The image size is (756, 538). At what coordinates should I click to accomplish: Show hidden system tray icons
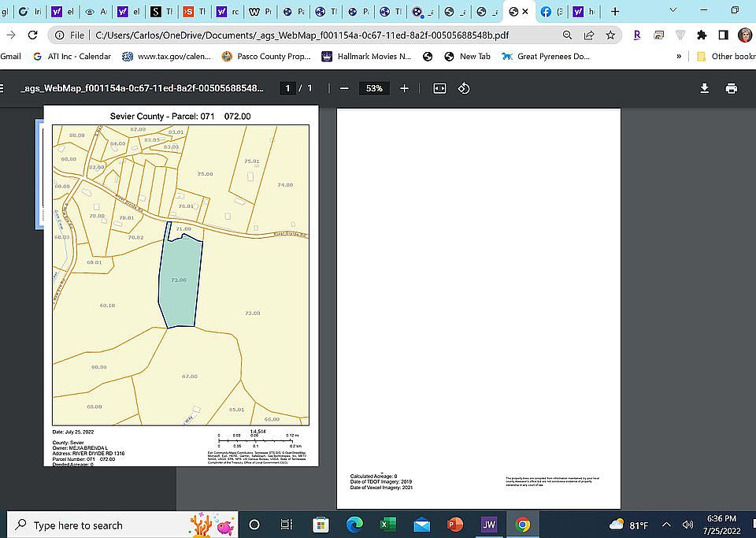667,525
